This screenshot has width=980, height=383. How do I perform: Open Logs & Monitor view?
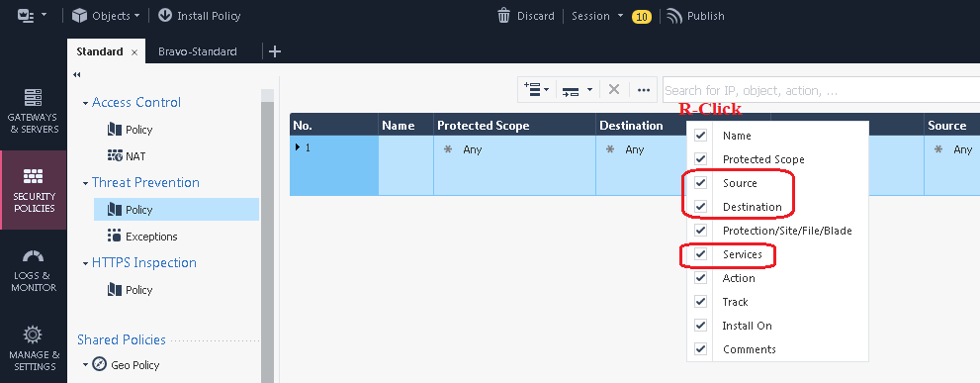(x=33, y=270)
